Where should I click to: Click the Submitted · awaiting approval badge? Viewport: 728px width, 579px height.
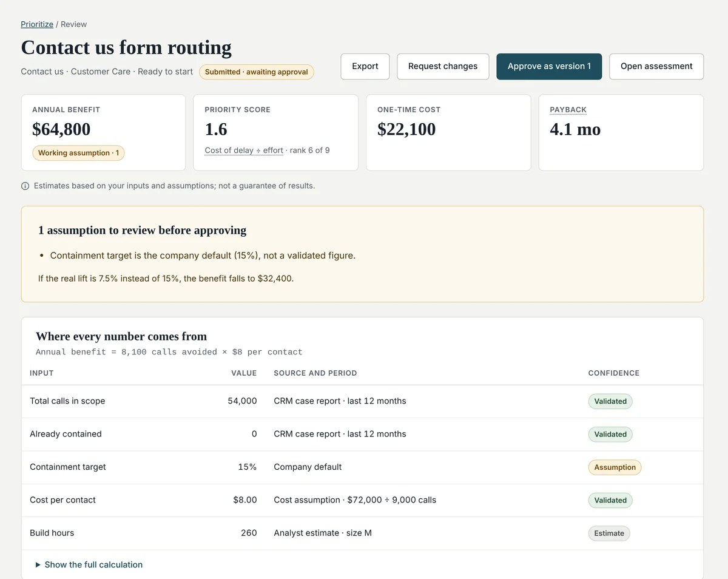(x=257, y=72)
